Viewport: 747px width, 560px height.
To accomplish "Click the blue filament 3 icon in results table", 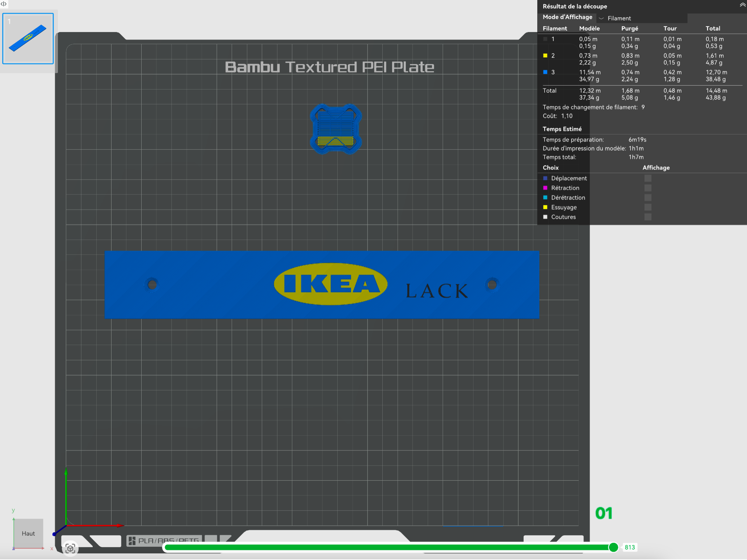I will pyautogui.click(x=545, y=72).
